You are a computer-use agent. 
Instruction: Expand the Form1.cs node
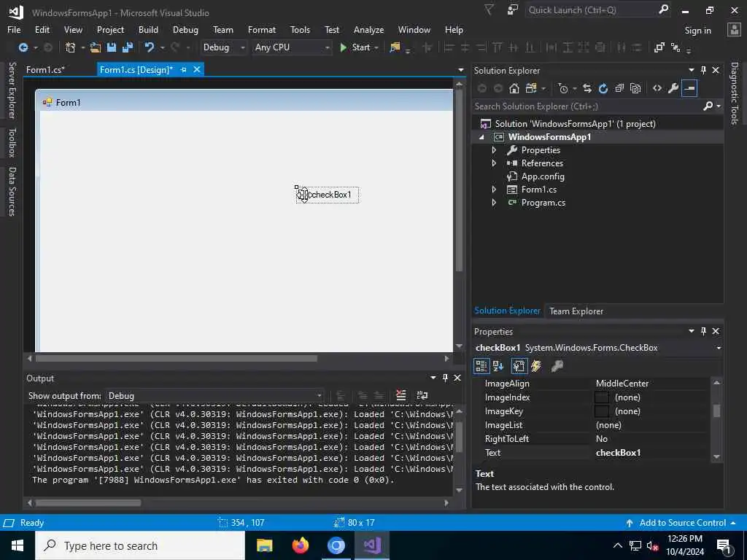tap(494, 190)
